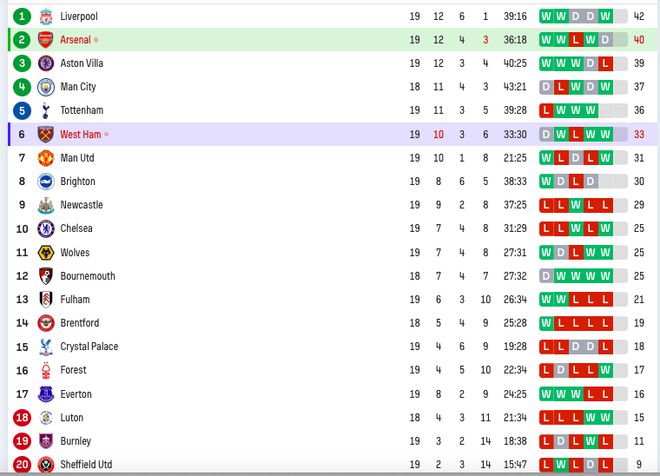Click the Sheffield Utd crest

coord(46,465)
